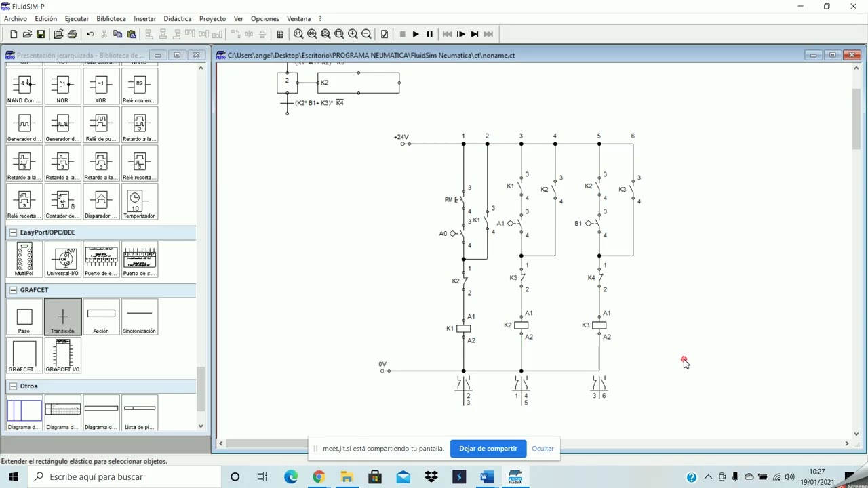Viewport: 868px width, 488px height.
Task: Click the Ocultar link in sharing bar
Action: tap(543, 449)
